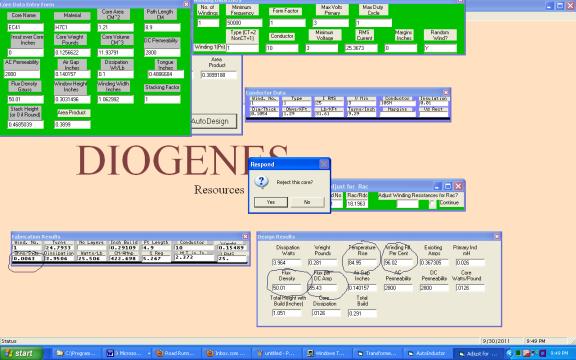Click the AutoDesign button
Viewport: 576px width, 360px height.
coord(210,121)
